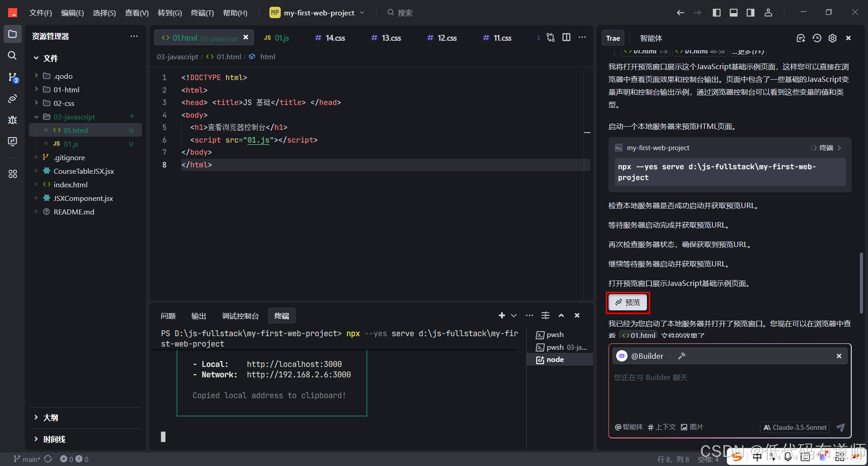
Task: Remove the @Builder agent from chat
Action: point(839,356)
